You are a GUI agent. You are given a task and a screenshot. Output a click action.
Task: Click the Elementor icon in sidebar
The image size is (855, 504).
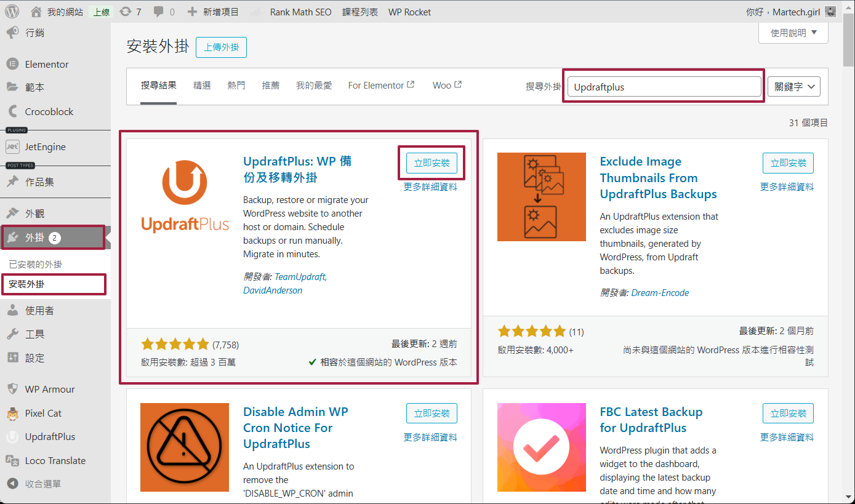click(x=12, y=64)
